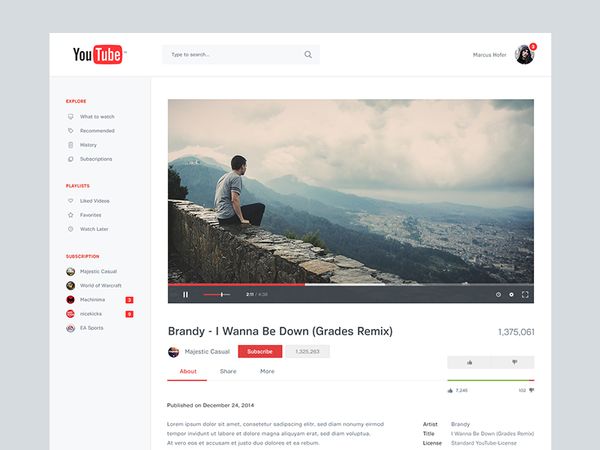This screenshot has height=450, width=600.
Task: Open World of Warcraft subscription
Action: click(100, 285)
